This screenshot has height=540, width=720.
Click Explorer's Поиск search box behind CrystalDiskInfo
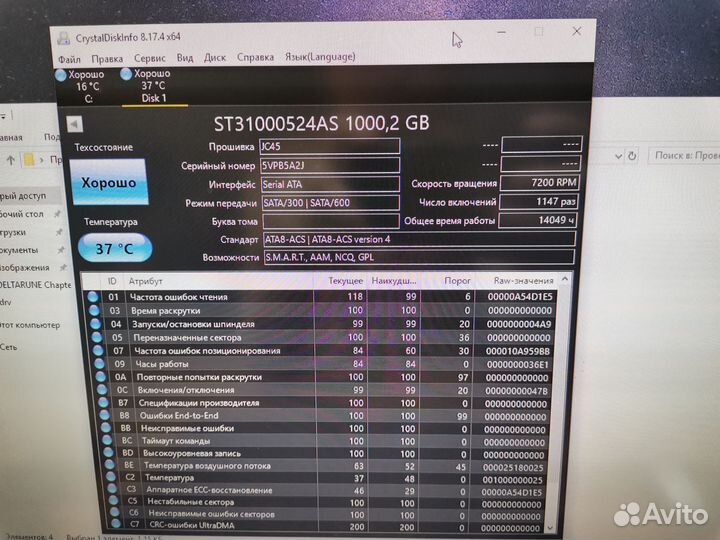pos(684,156)
